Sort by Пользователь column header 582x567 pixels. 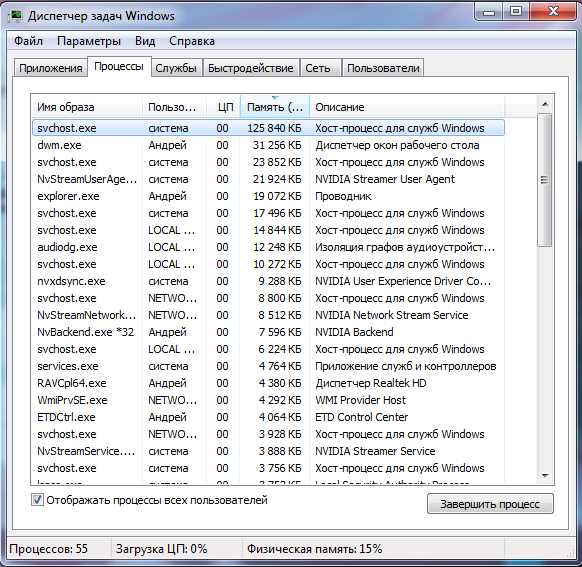(174, 107)
